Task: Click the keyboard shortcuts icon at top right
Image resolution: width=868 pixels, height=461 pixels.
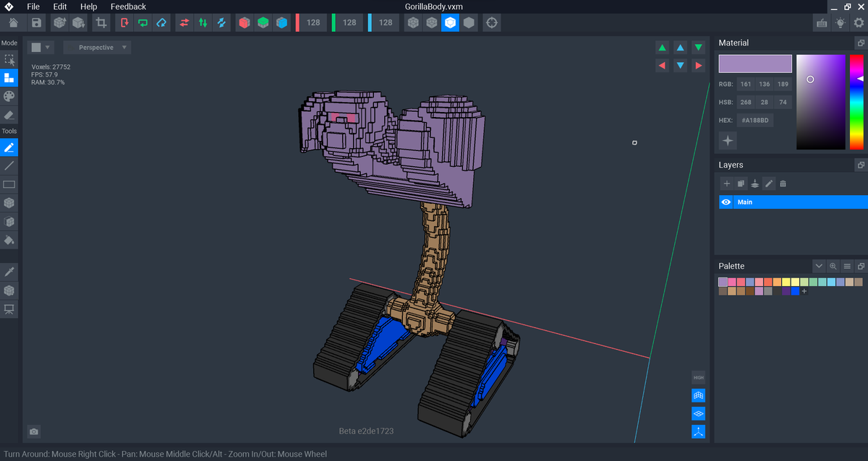Action: coord(822,22)
